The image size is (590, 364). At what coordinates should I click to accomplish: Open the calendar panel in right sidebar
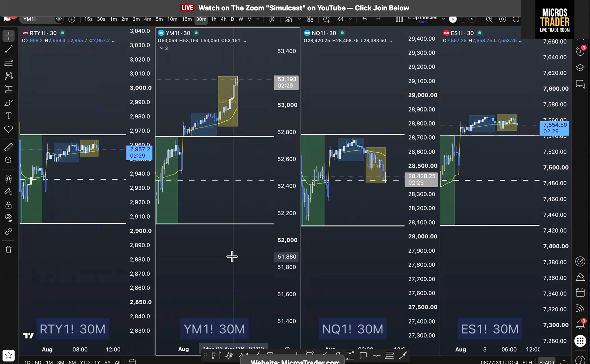tap(580, 293)
